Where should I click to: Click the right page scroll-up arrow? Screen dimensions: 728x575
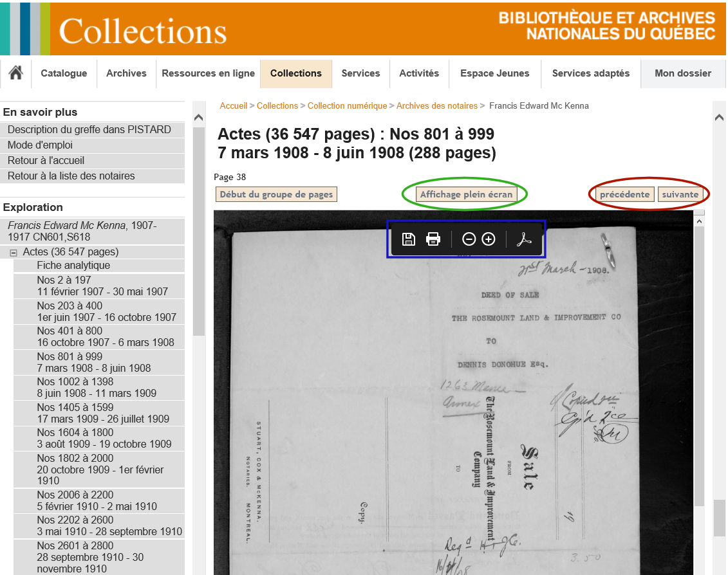point(719,117)
